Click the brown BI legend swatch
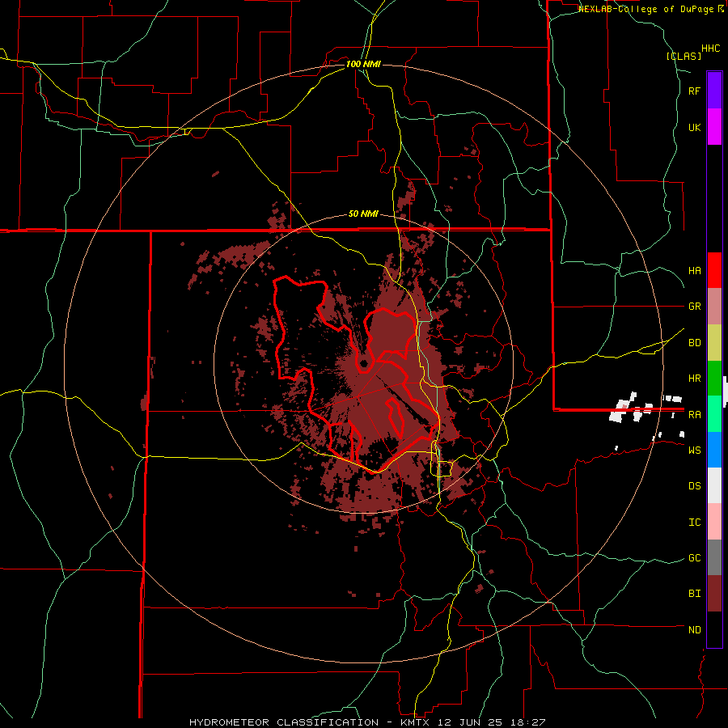Screen dimensions: 728x728 point(714,594)
